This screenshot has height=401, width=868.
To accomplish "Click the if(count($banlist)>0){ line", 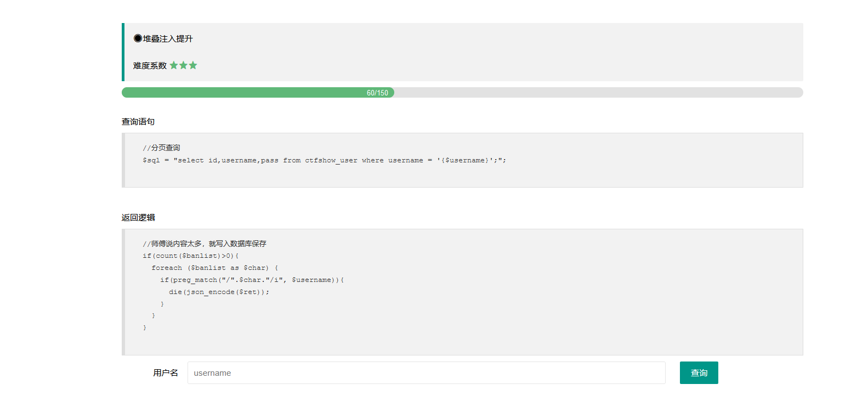I will [x=191, y=256].
